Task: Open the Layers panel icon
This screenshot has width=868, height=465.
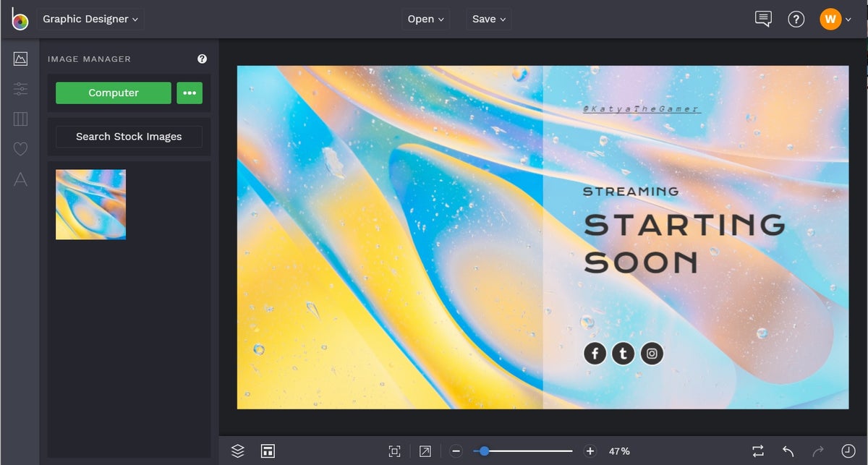Action: pyautogui.click(x=237, y=451)
